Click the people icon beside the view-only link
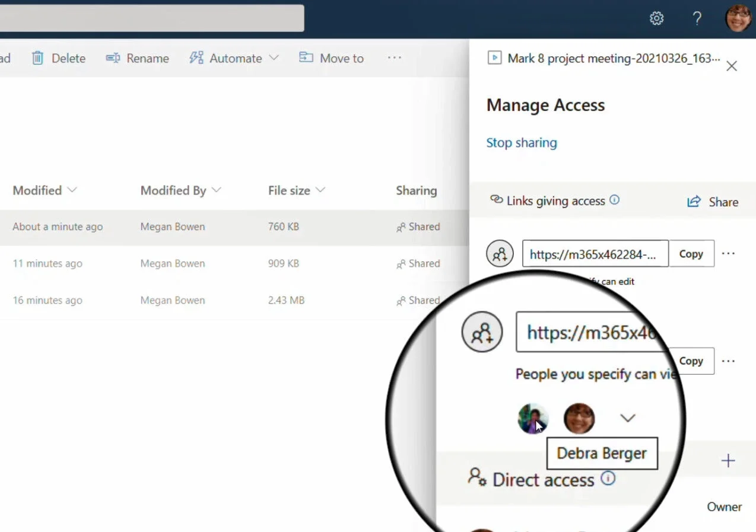This screenshot has width=756, height=532. (x=482, y=332)
